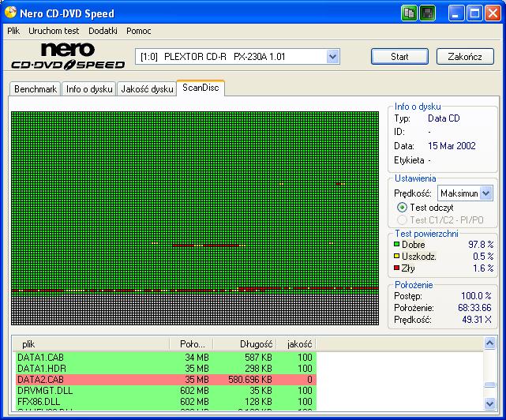Screen dimensions: 506x420
Task: Click the 97.8 % Dobre value
Action: pyautogui.click(x=481, y=245)
